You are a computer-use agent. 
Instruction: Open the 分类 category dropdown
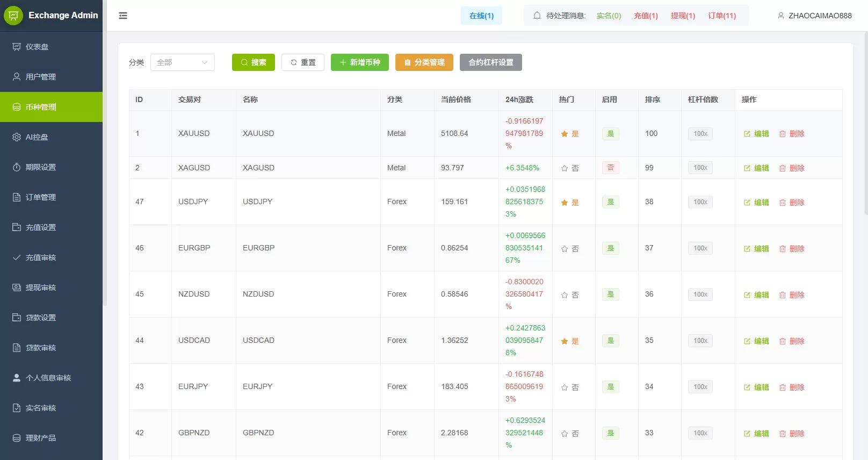[x=182, y=62]
